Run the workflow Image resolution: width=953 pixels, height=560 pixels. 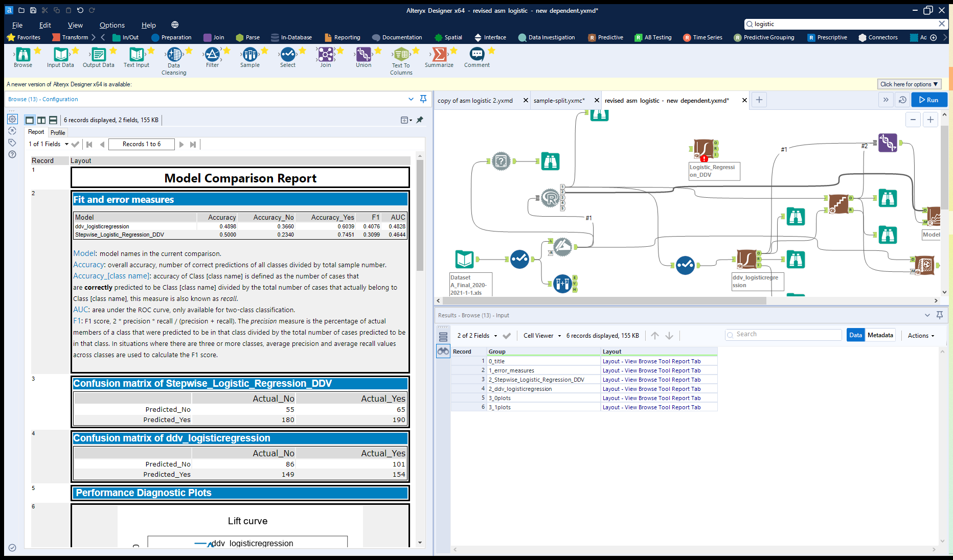coord(928,100)
